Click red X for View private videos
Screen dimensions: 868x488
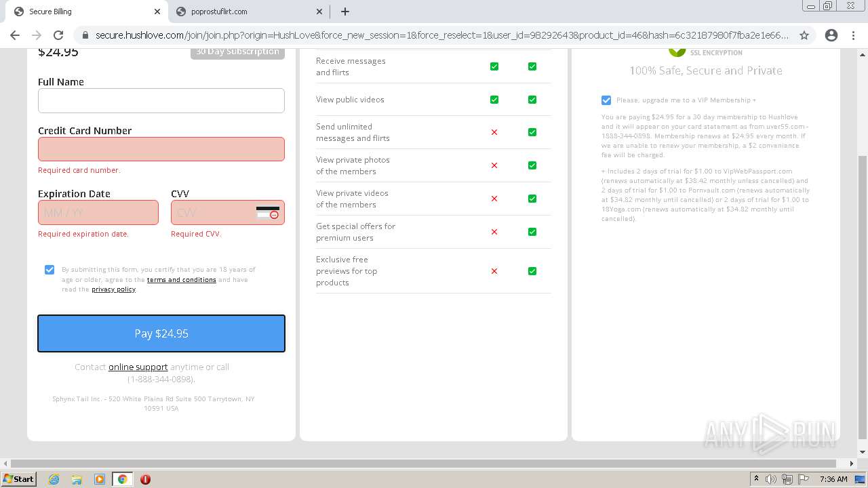[494, 199]
